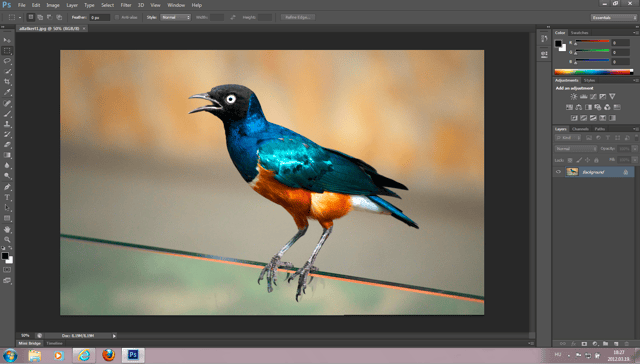Swap foreground and background colors
The width and height of the screenshot is (640, 364).
tap(11, 248)
